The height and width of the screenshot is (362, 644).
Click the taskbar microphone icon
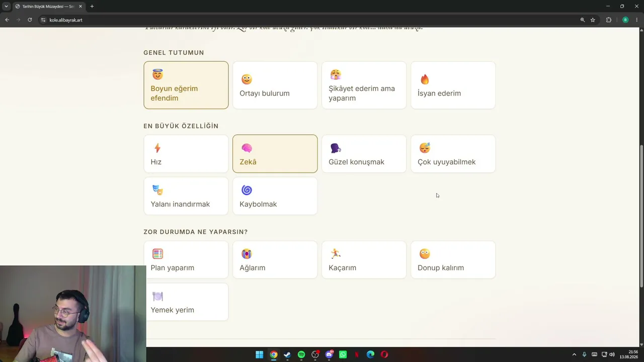click(x=584, y=354)
